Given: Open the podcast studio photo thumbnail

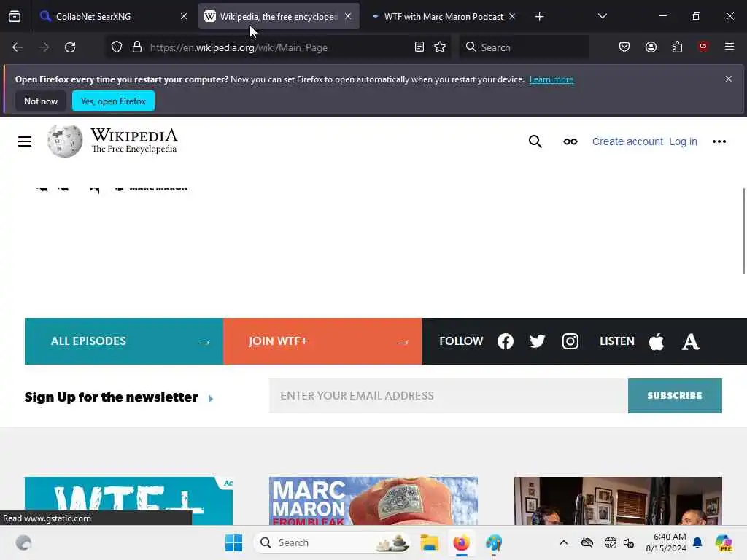Looking at the screenshot, I should pyautogui.click(x=618, y=501).
